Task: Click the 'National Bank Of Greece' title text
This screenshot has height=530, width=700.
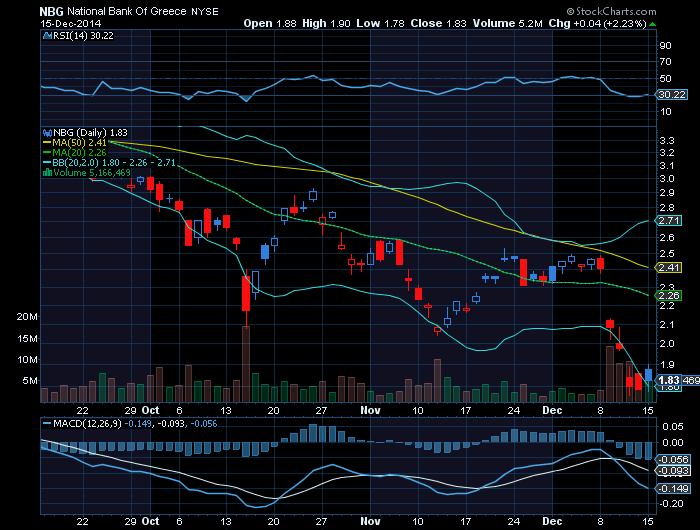Action: (126, 12)
